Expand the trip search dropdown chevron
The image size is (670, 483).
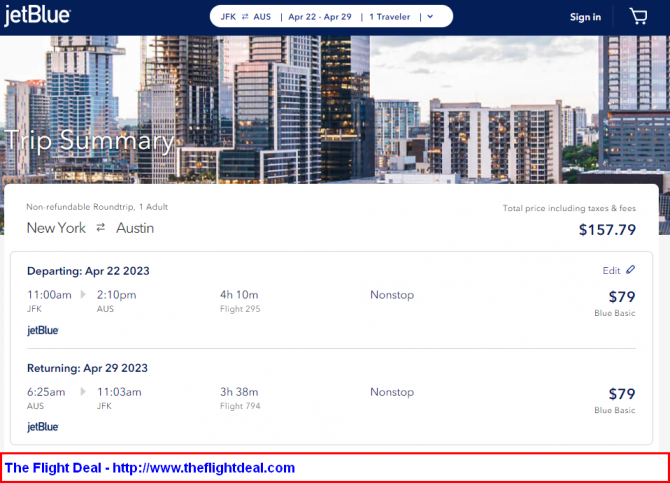(x=430, y=17)
